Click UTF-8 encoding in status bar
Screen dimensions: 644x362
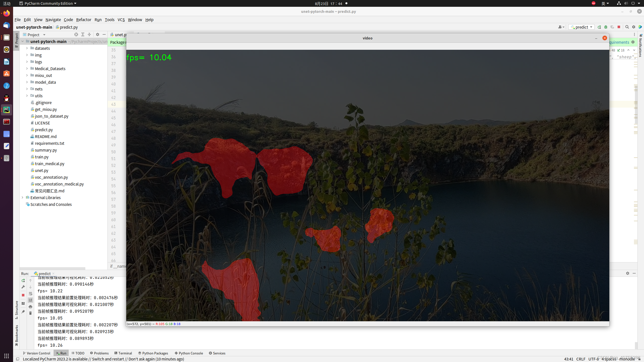click(x=594, y=359)
